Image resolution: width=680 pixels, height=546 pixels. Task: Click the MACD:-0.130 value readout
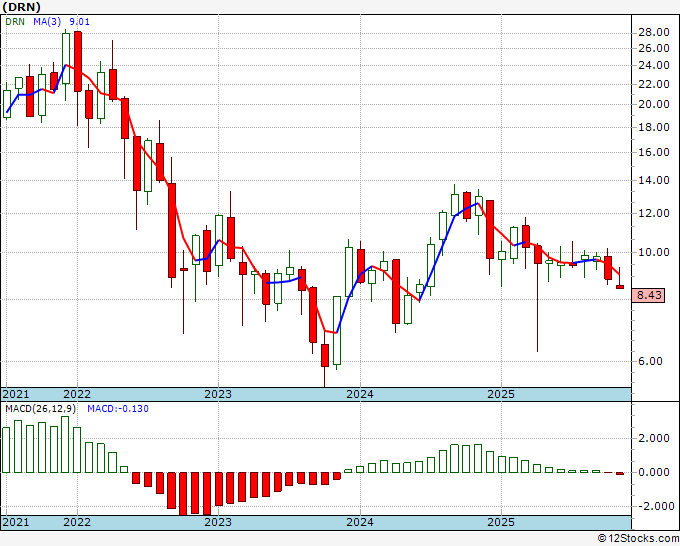tap(118, 409)
